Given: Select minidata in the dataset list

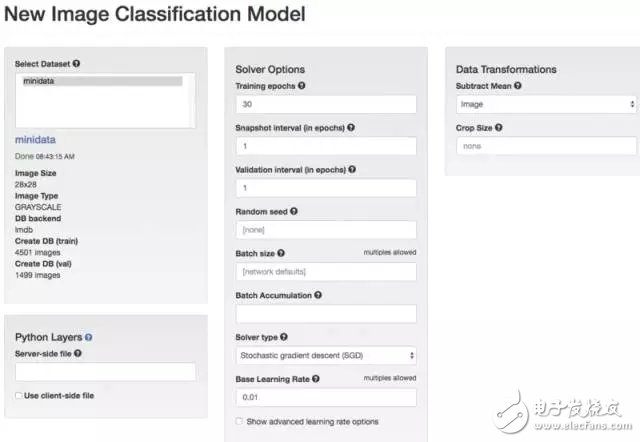Looking at the screenshot, I should tap(100, 81).
